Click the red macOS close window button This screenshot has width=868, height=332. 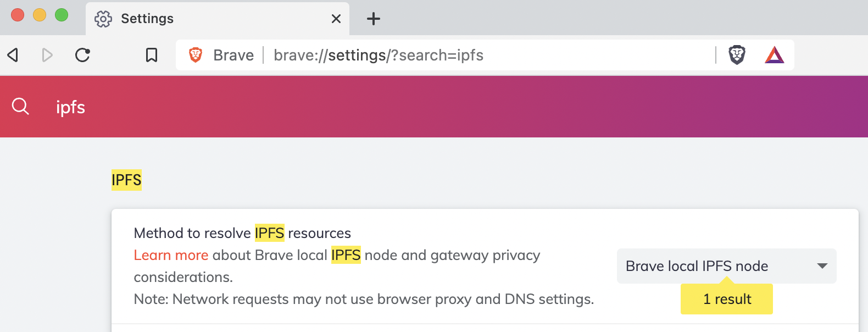(x=18, y=15)
